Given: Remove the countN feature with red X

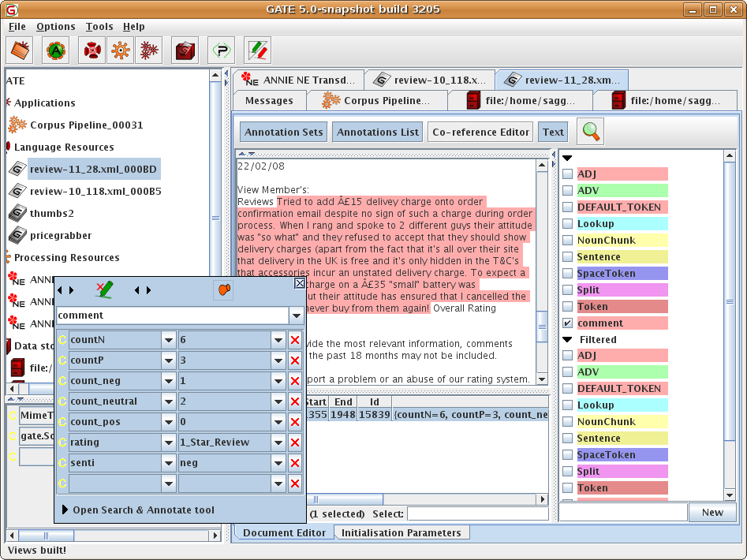Looking at the screenshot, I should (x=295, y=340).
